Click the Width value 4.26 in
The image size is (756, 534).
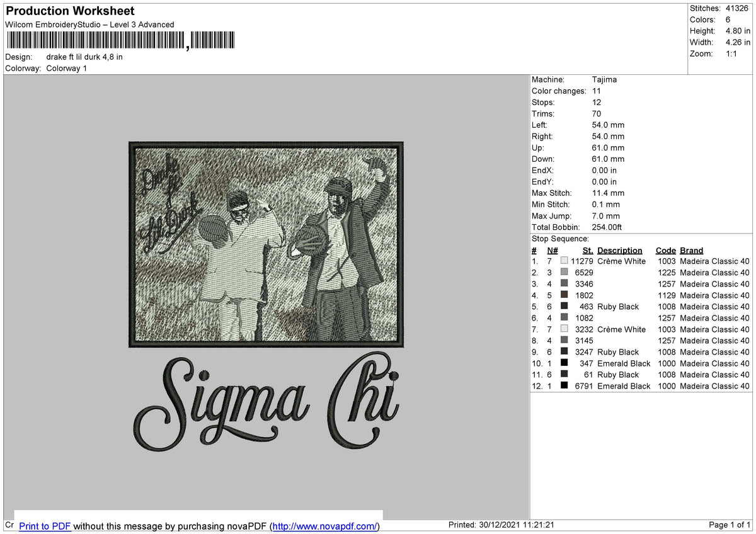738,42
